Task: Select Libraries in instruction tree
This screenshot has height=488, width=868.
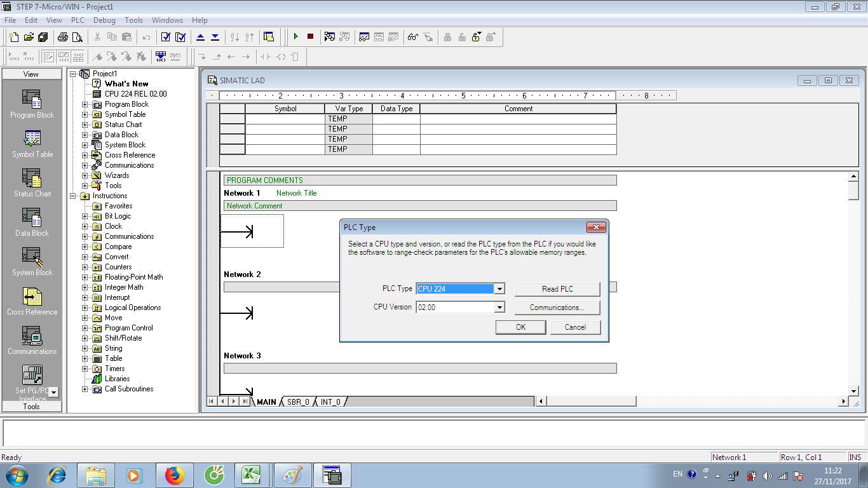Action: tap(117, 379)
